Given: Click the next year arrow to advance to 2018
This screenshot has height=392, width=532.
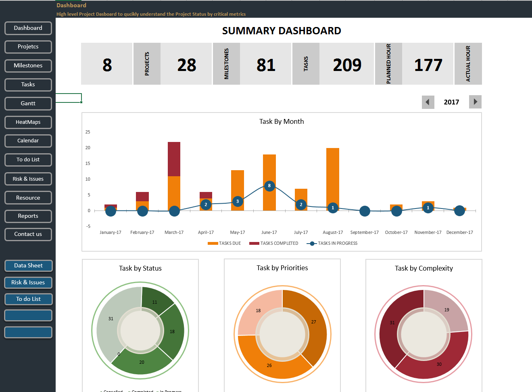Looking at the screenshot, I should tap(475, 102).
